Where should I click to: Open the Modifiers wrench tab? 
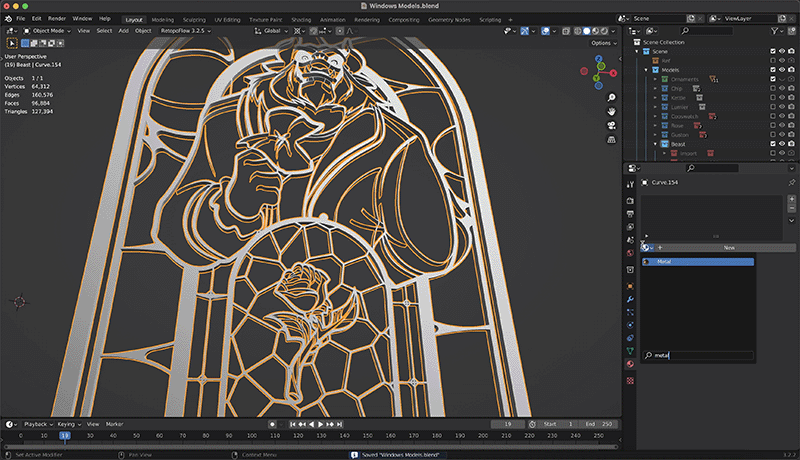(x=630, y=299)
